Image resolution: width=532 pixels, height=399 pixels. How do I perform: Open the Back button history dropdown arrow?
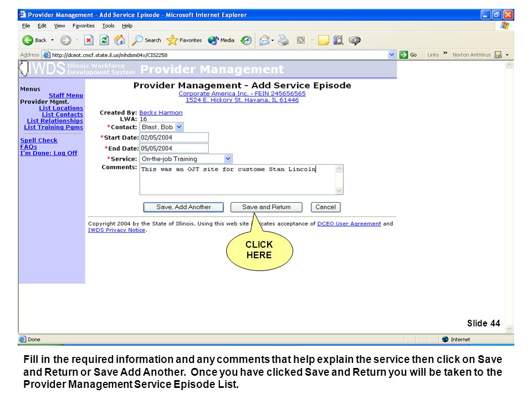tap(52, 40)
